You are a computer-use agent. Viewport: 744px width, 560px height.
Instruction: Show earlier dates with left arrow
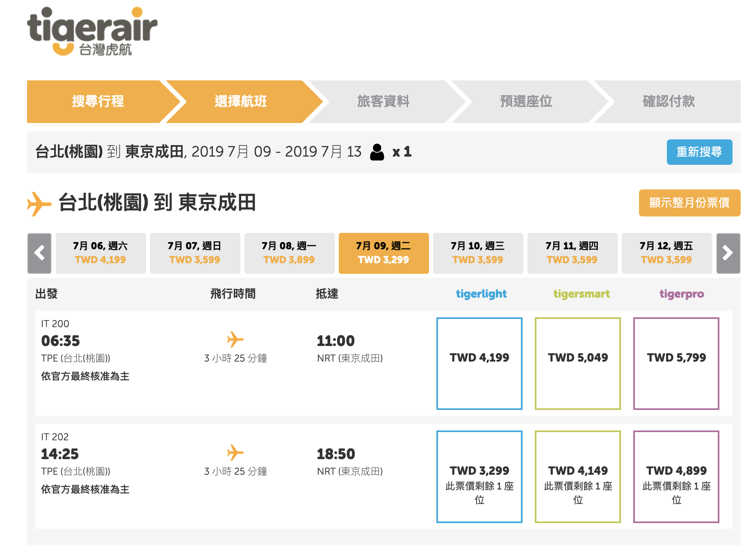coord(39,253)
